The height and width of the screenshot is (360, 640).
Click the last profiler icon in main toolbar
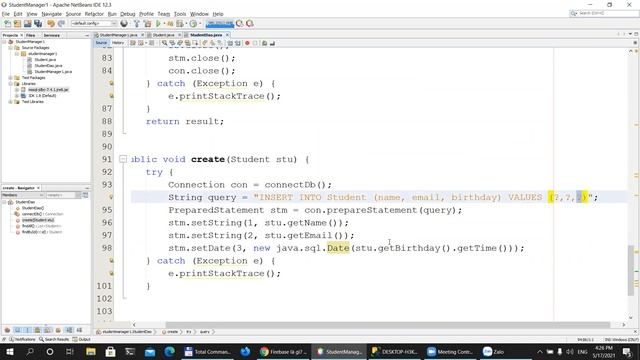pyautogui.click(x=250, y=24)
